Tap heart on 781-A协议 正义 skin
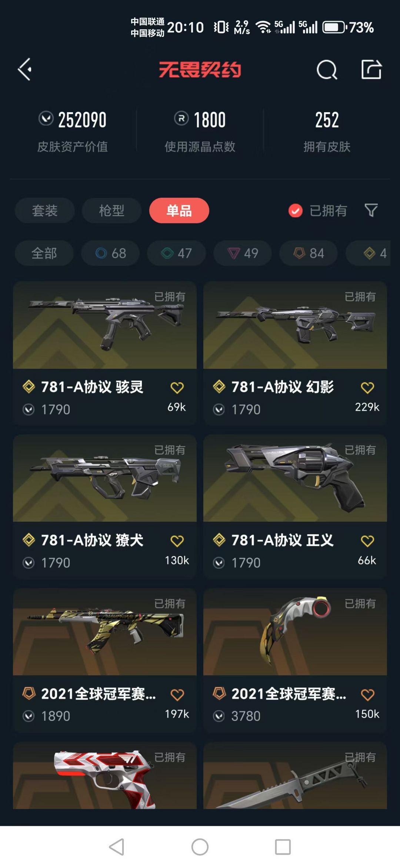Viewport: 400px width, 868px height. pos(367,541)
